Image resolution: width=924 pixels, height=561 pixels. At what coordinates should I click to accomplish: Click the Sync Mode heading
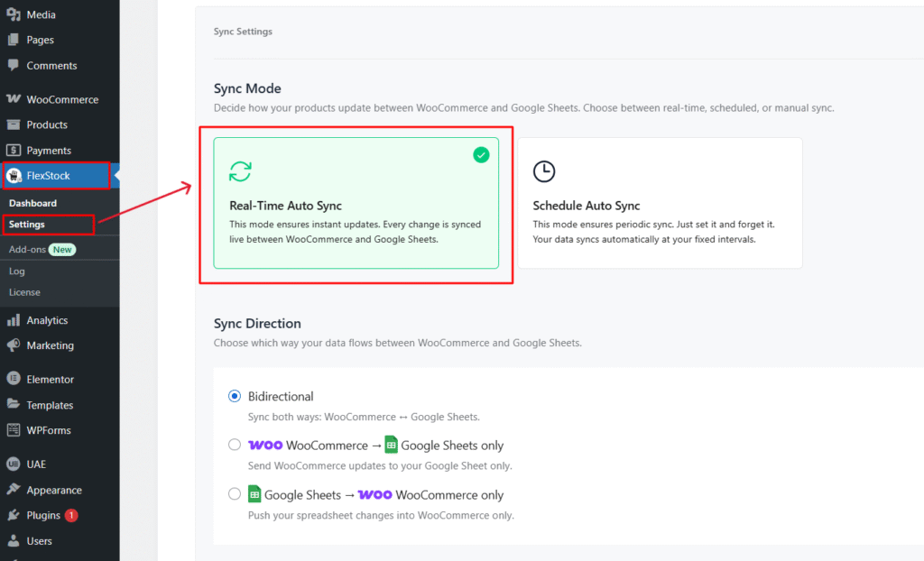click(247, 88)
